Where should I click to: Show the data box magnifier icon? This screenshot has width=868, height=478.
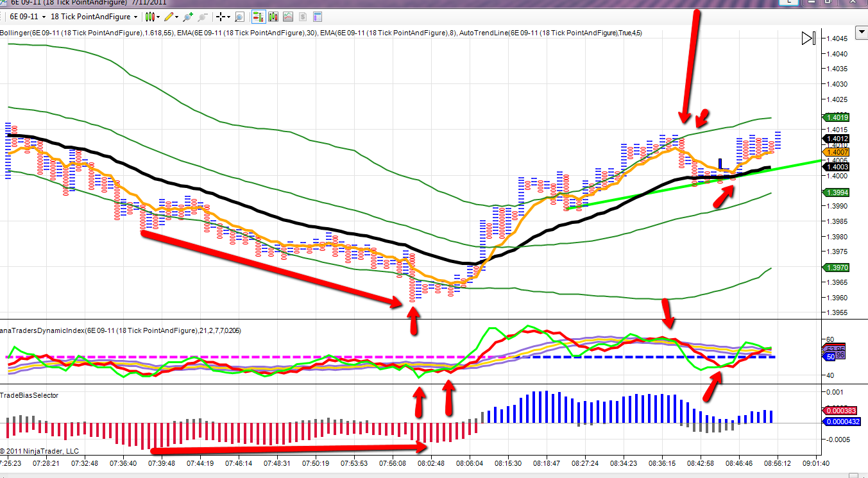click(x=239, y=17)
